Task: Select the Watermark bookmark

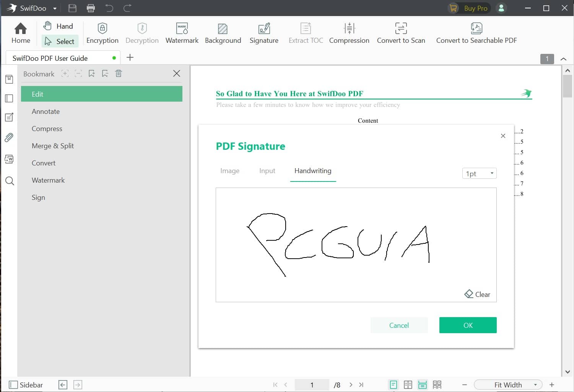Action: point(102,180)
